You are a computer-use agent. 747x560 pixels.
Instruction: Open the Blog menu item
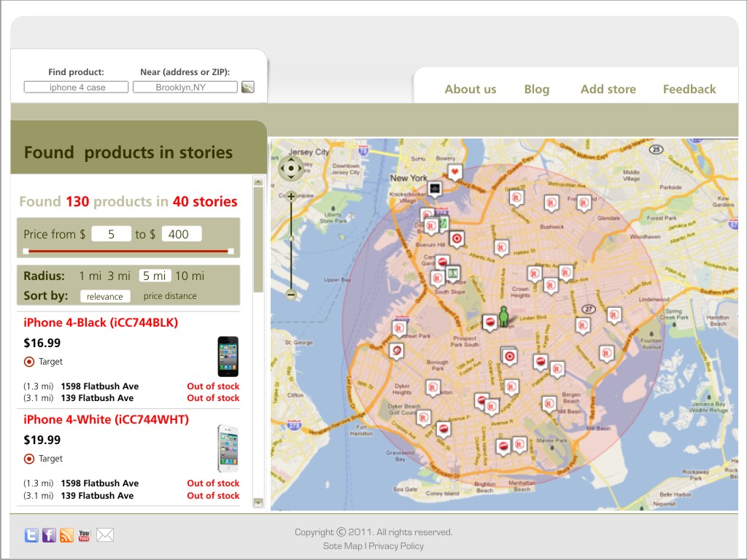(x=536, y=89)
